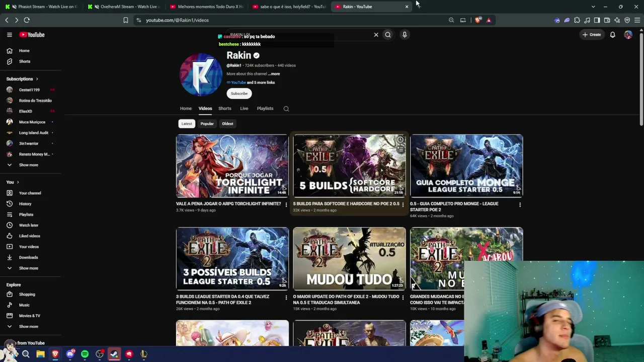Screen dimensions: 644x362
Task: Clear the YouTube search box text
Action: point(376,35)
